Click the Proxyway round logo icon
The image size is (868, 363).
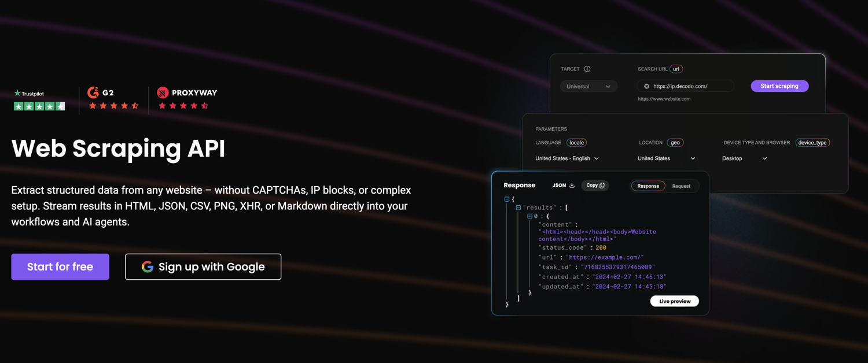[x=163, y=92]
